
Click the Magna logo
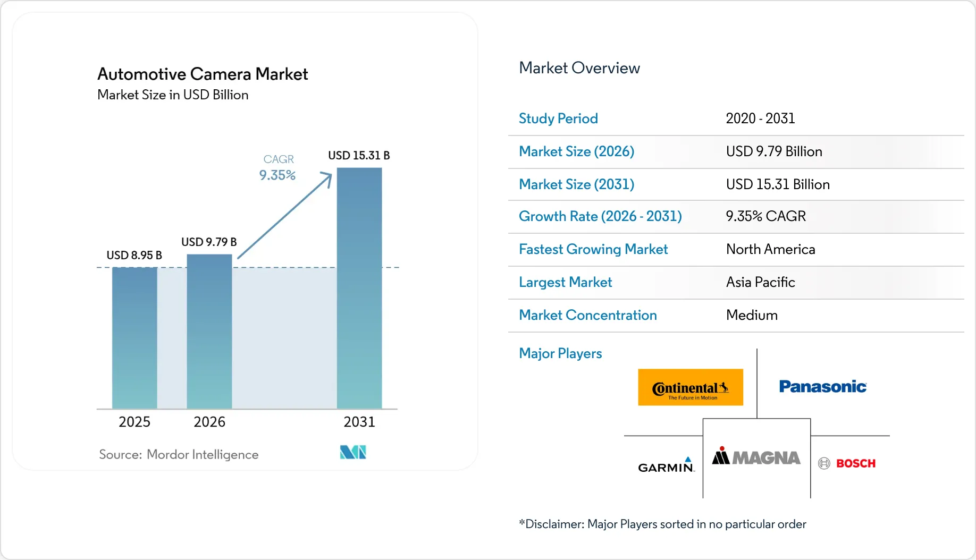coord(756,456)
